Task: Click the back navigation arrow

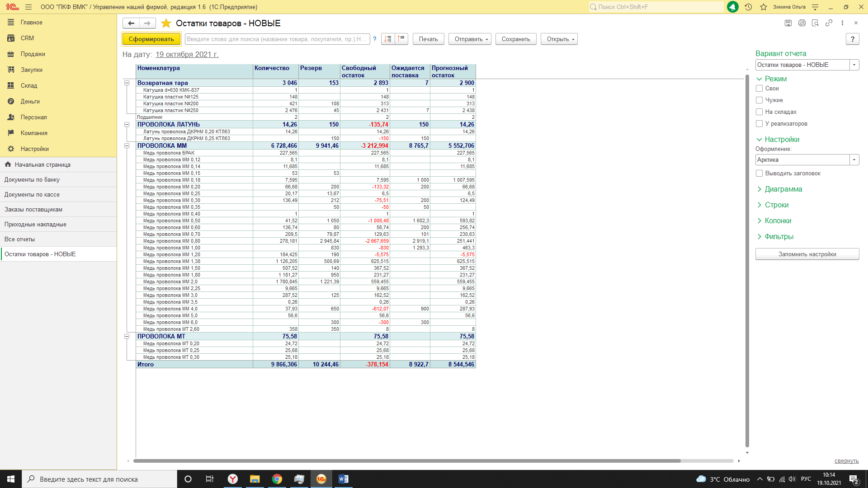Action: pyautogui.click(x=131, y=23)
